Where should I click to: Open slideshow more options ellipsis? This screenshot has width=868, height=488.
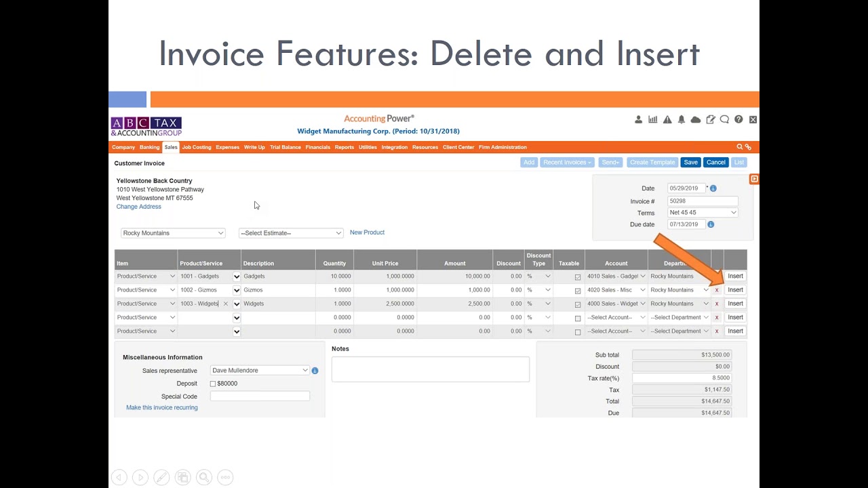(x=225, y=477)
